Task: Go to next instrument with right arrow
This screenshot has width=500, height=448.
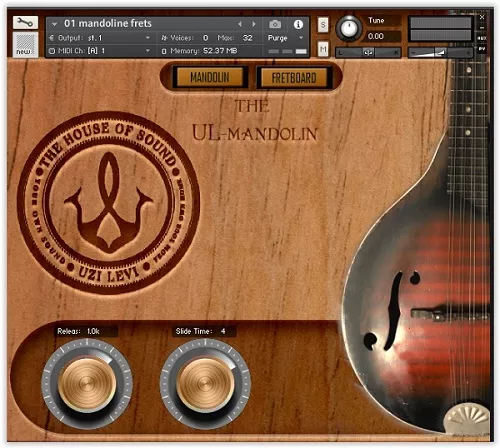Action: (254, 24)
